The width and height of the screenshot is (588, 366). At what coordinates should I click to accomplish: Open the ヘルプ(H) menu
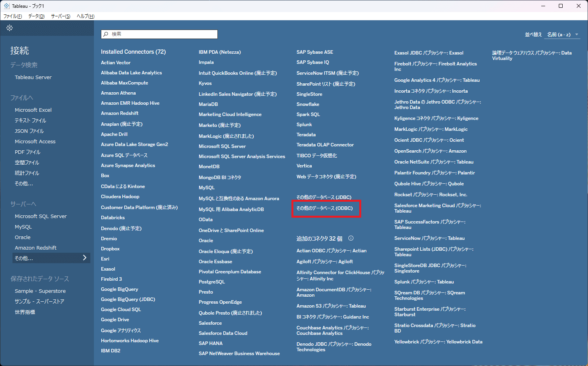click(85, 16)
